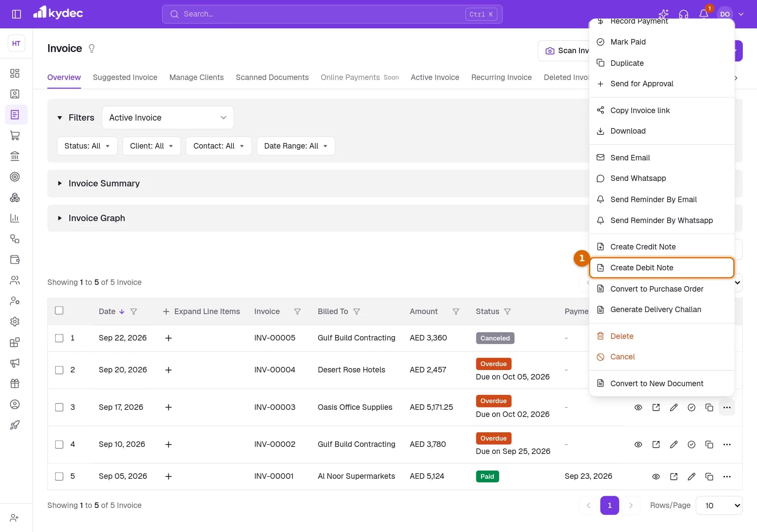The height and width of the screenshot is (532, 757).
Task: Open the Active Invoice filter dropdown
Action: [x=168, y=117]
